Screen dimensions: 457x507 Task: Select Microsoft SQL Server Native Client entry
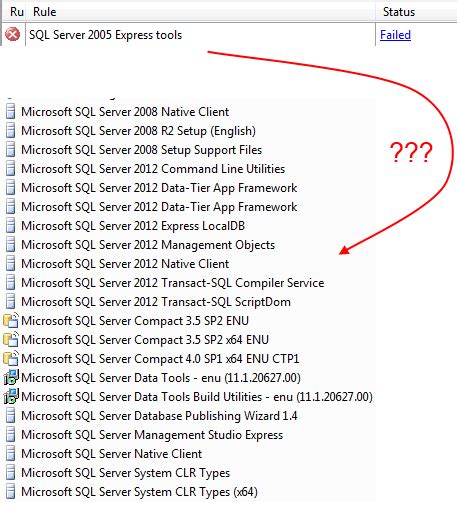[112, 454]
